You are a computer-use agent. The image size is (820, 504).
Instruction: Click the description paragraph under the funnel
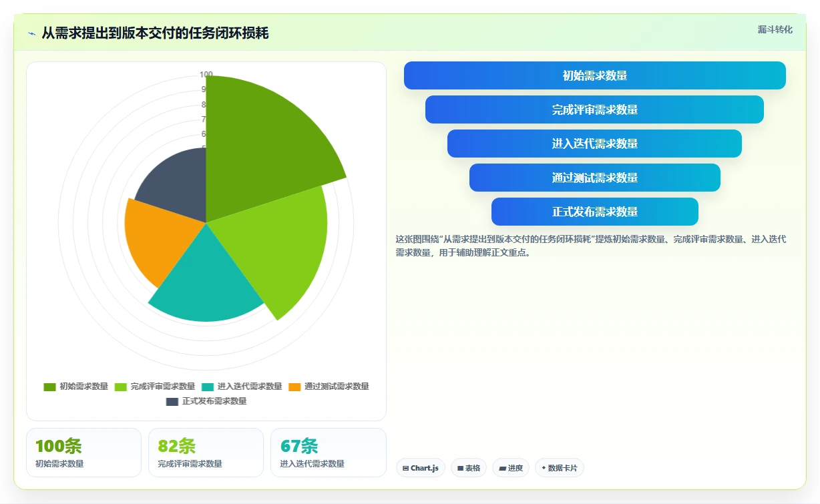click(x=592, y=246)
